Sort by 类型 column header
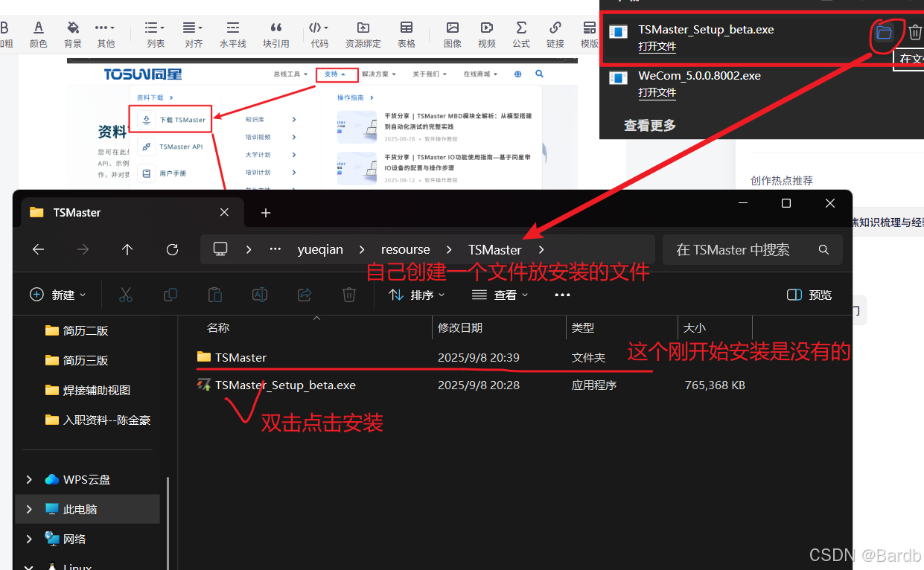The height and width of the screenshot is (570, 924). tap(583, 327)
